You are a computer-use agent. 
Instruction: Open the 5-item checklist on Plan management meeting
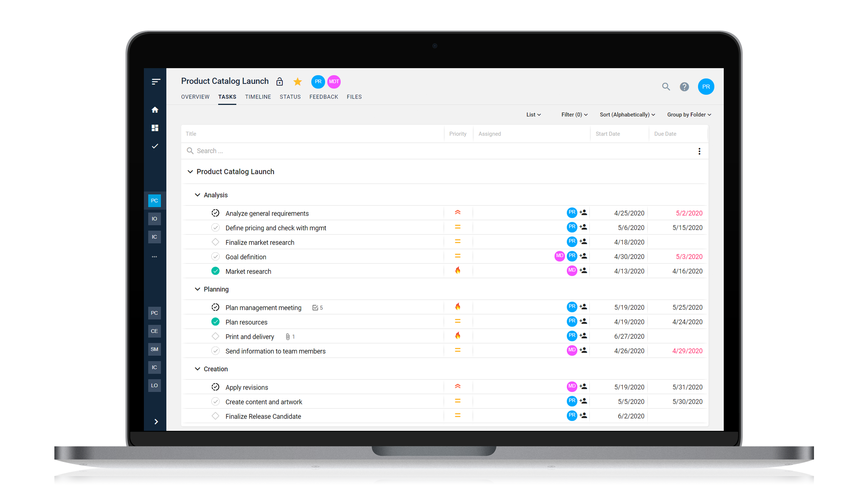[317, 308]
